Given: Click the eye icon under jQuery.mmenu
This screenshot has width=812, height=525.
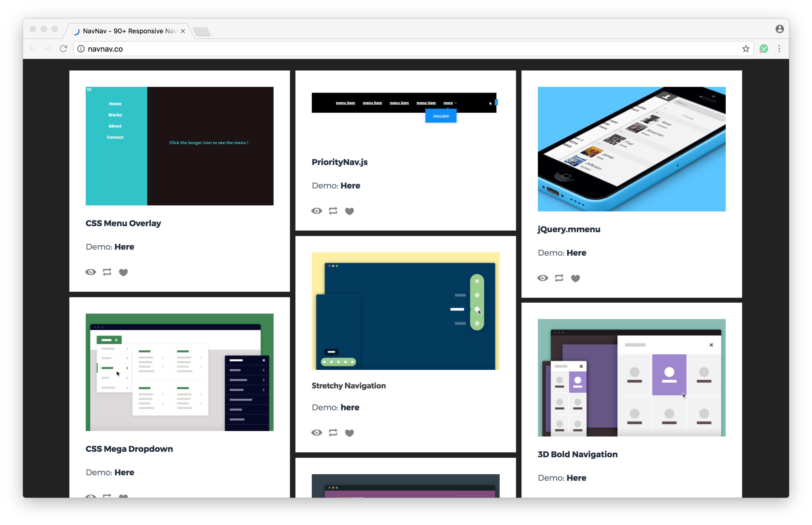Looking at the screenshot, I should (543, 278).
